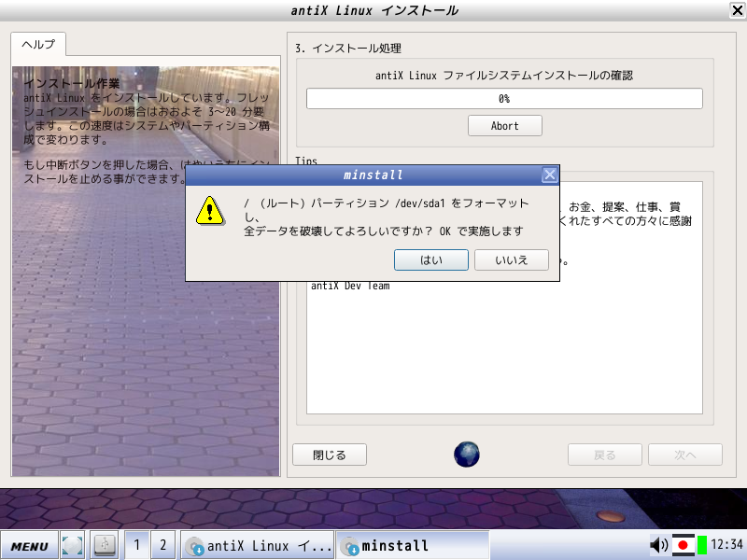Decline formatting by clicking いいえ
747x560 pixels.
pyautogui.click(x=511, y=260)
